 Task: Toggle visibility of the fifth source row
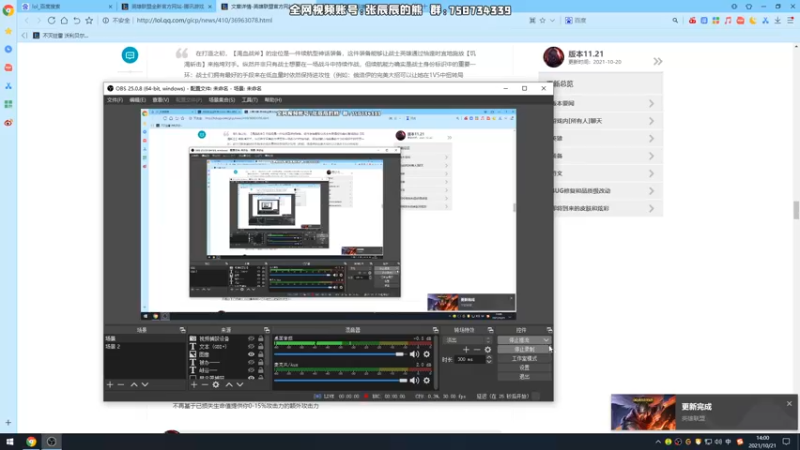click(x=251, y=370)
